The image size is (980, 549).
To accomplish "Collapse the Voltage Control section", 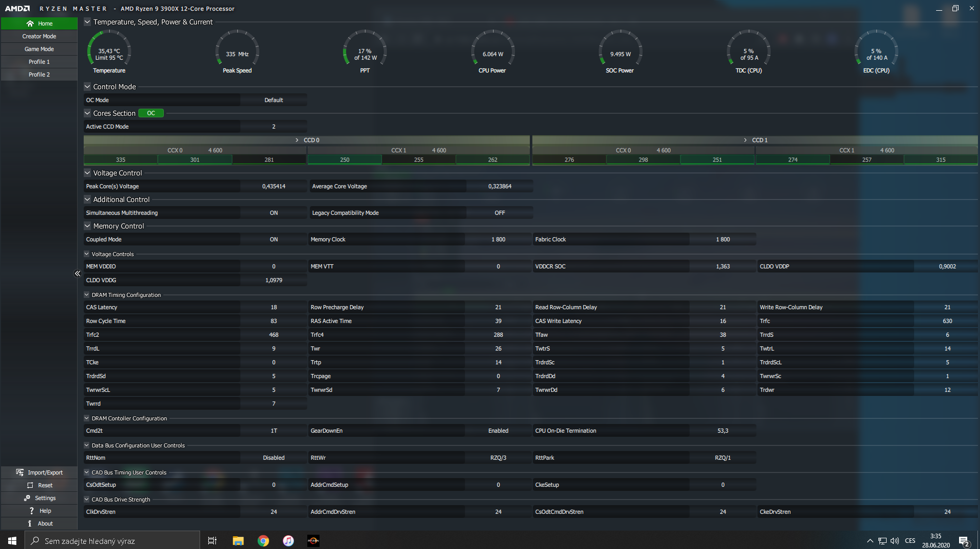I will [x=87, y=173].
